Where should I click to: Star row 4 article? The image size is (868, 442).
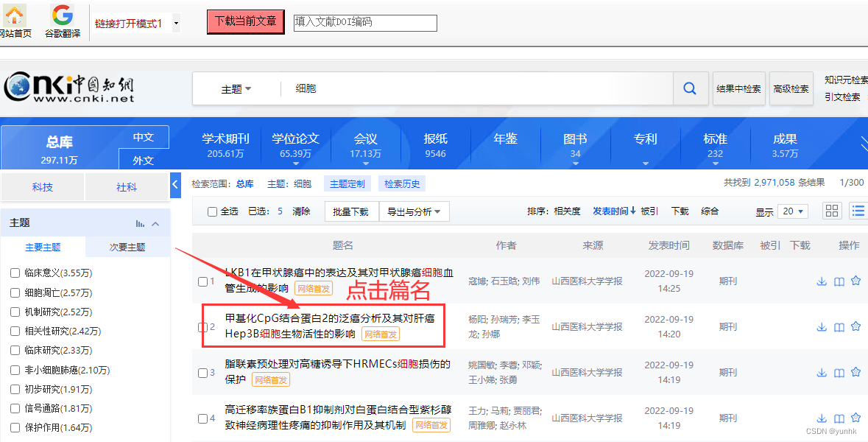(855, 418)
